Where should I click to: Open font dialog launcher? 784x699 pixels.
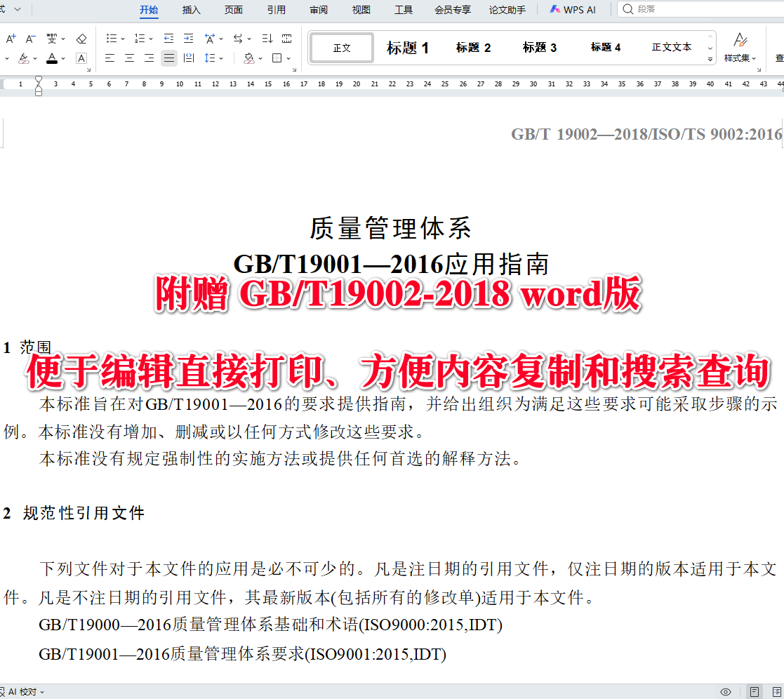click(x=88, y=69)
